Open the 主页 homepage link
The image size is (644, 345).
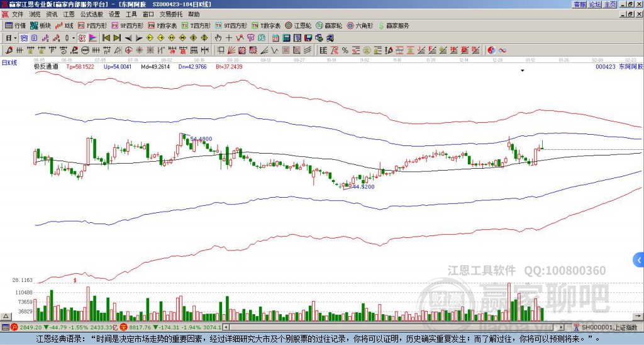pos(609,4)
